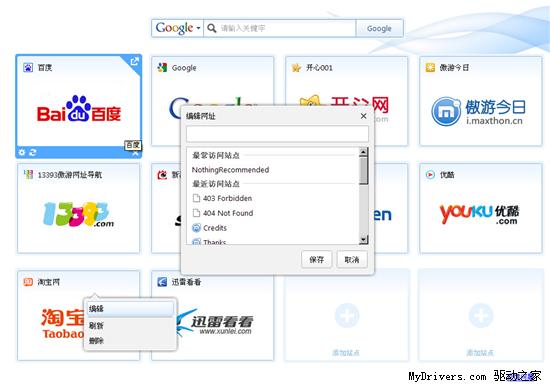The image size is (550, 390).
Task: Click the 迅雷看看 tile title
Action: point(186,282)
